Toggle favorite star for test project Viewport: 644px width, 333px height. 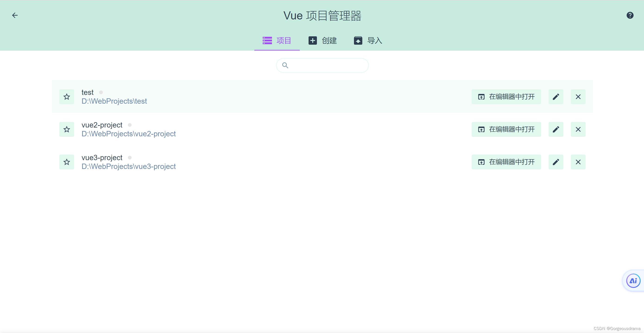click(x=66, y=97)
